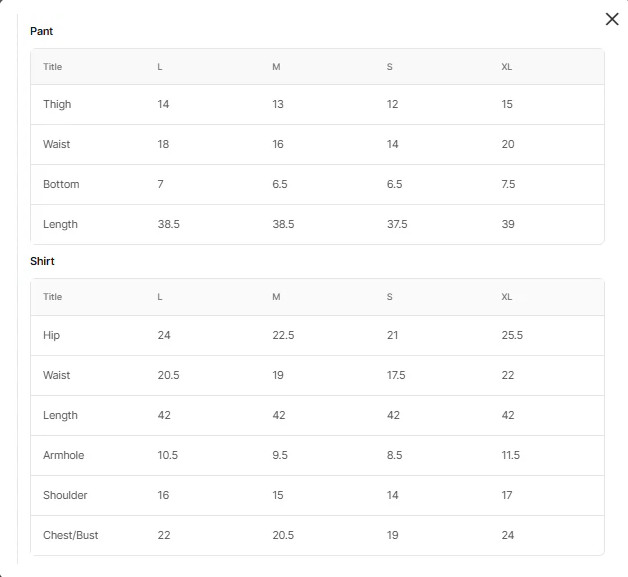
Task: Click the Chest/Bust row label
Action: (x=70, y=535)
